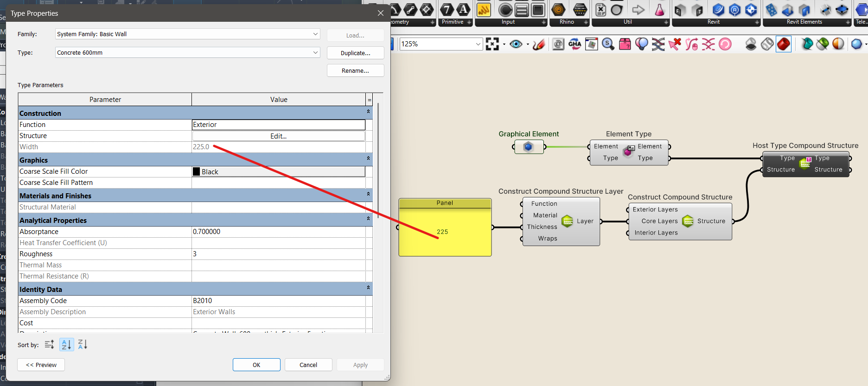Click the pink flask icon in Util group
Screen dimensions: 868x386
pyautogui.click(x=659, y=10)
